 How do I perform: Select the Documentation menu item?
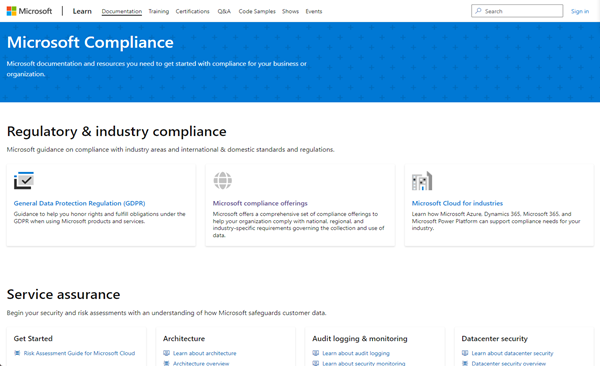point(122,11)
